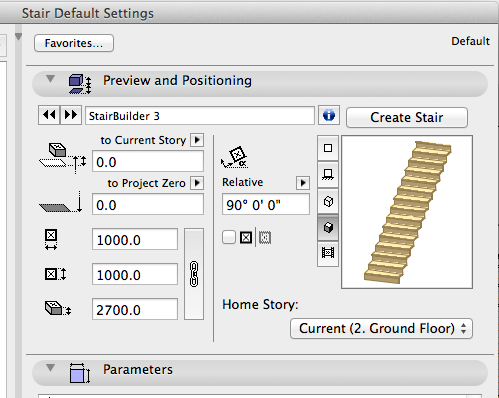Enable the mirror library part checkbox
This screenshot has width=499, height=398.
[x=229, y=237]
